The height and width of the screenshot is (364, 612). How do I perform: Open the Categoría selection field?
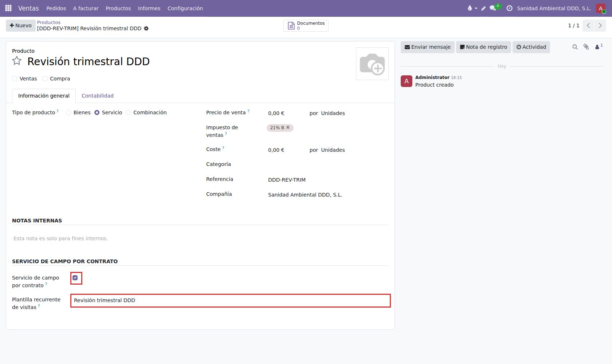click(x=328, y=165)
